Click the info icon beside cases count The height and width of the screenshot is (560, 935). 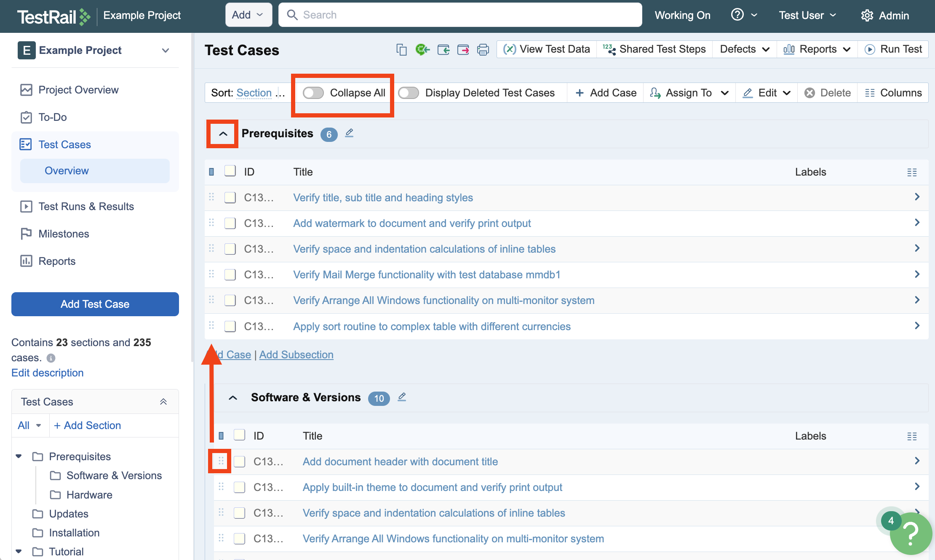pos(51,358)
